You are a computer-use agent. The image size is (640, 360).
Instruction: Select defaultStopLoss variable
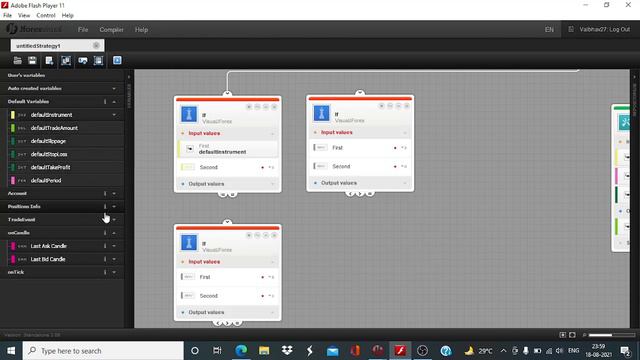pos(49,154)
